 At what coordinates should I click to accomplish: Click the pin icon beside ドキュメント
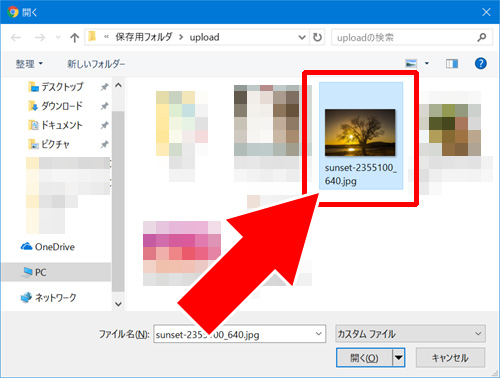104,125
